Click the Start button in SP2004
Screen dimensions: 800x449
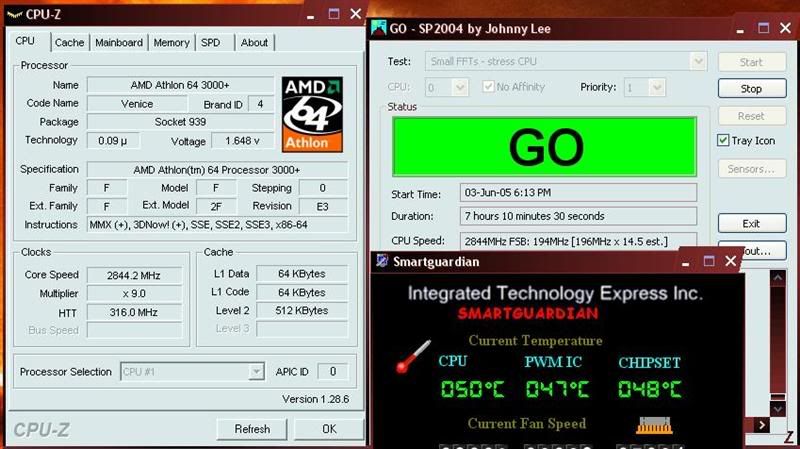[752, 62]
